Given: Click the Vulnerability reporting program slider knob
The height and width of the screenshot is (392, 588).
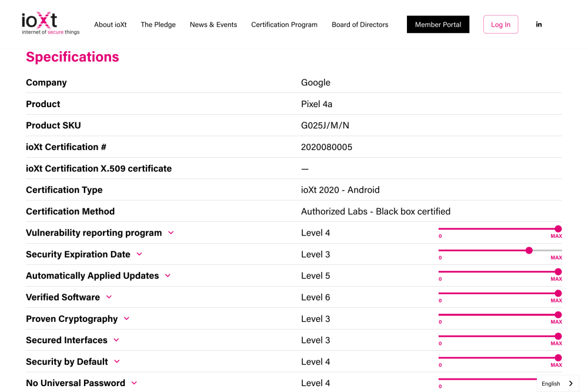Looking at the screenshot, I should (558, 229).
